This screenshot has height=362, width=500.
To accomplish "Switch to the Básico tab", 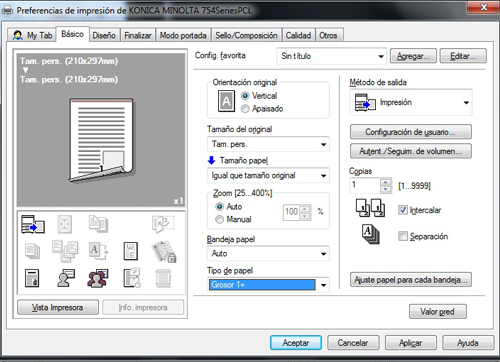I will point(72,34).
